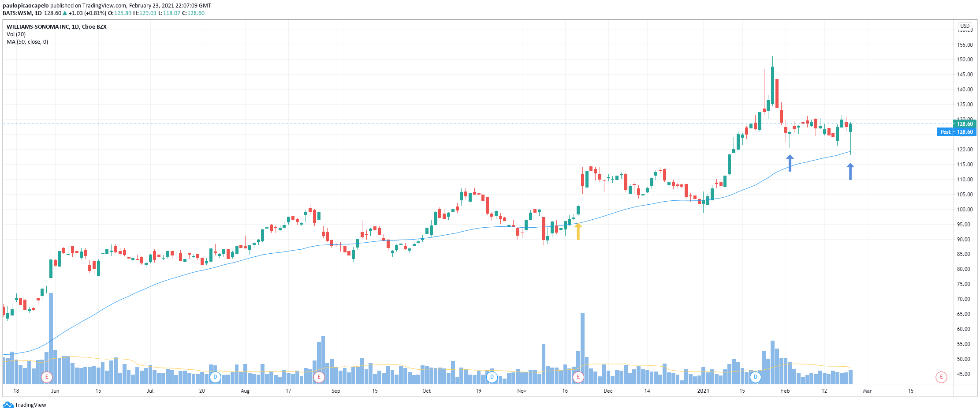Image resolution: width=980 pixels, height=413 pixels.
Task: Click the 150.00 price axis label
Action: (965, 60)
